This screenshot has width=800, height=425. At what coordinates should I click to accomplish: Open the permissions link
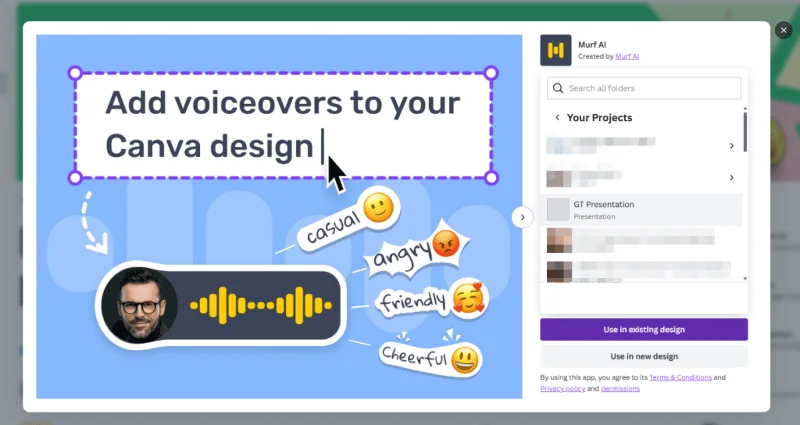[620, 389]
